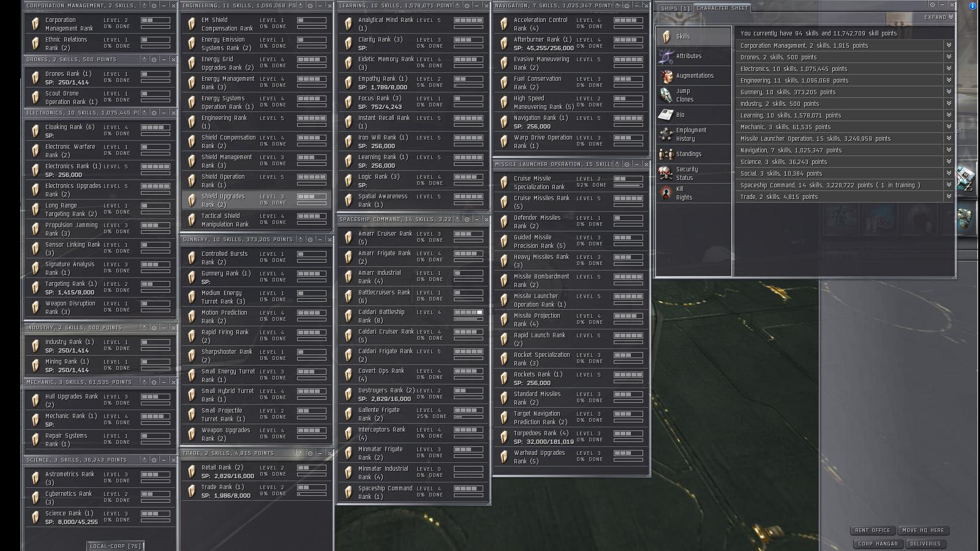Click the Cybernetics skill book icon

[x=35, y=498]
